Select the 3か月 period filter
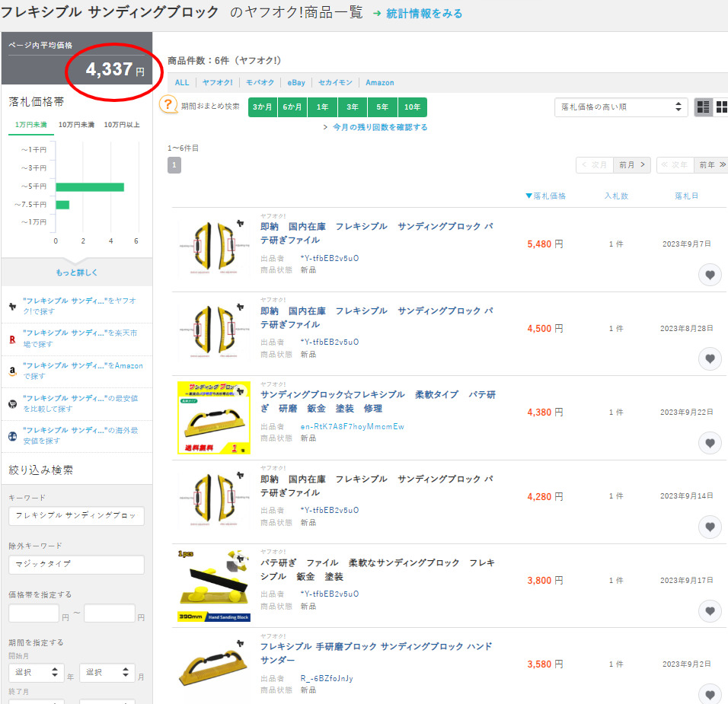Image resolution: width=728 pixels, height=704 pixels. click(x=262, y=107)
